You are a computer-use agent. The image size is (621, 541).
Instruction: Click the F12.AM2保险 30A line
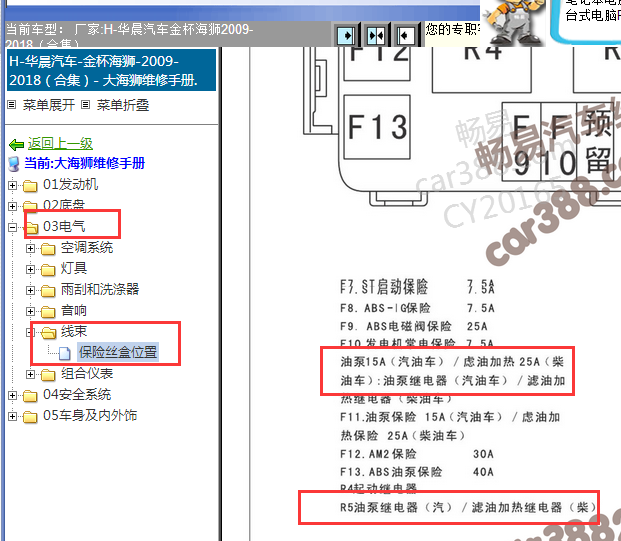(417, 454)
